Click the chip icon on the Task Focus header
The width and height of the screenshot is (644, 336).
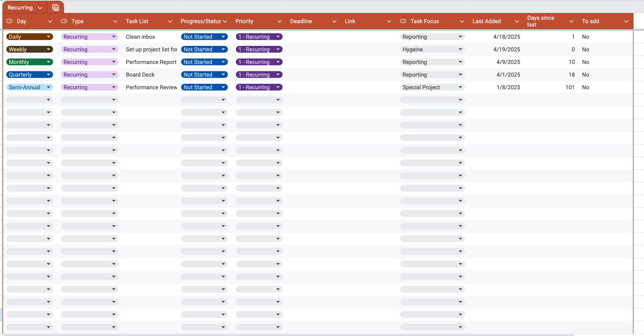(402, 21)
